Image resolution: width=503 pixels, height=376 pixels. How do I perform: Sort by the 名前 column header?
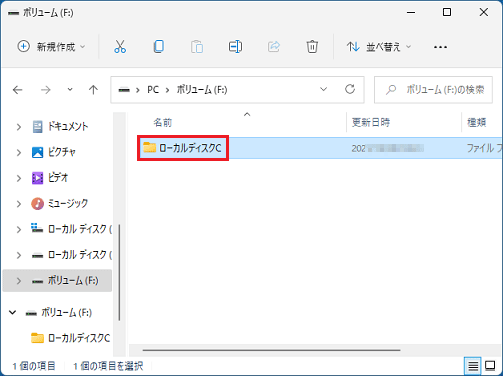click(162, 123)
